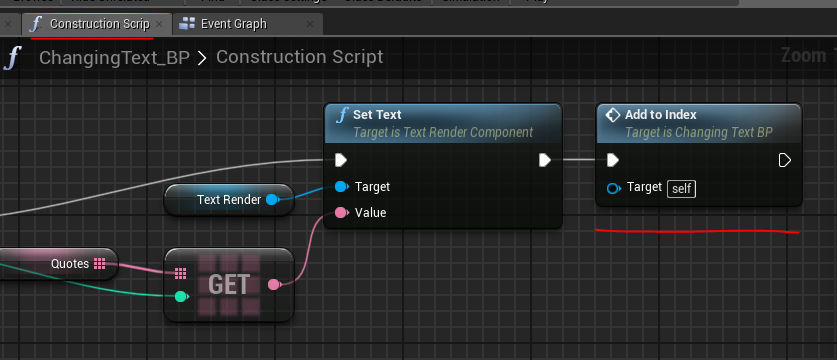The width and height of the screenshot is (837, 360).
Task: Close the Construction Script tab
Action: (x=159, y=24)
